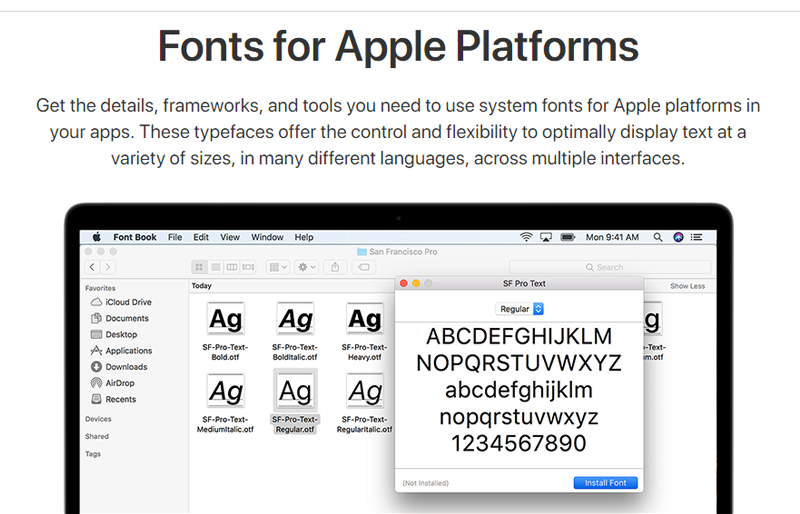Click the Share toolbar icon
Image resolution: width=800 pixels, height=514 pixels.
point(335,267)
